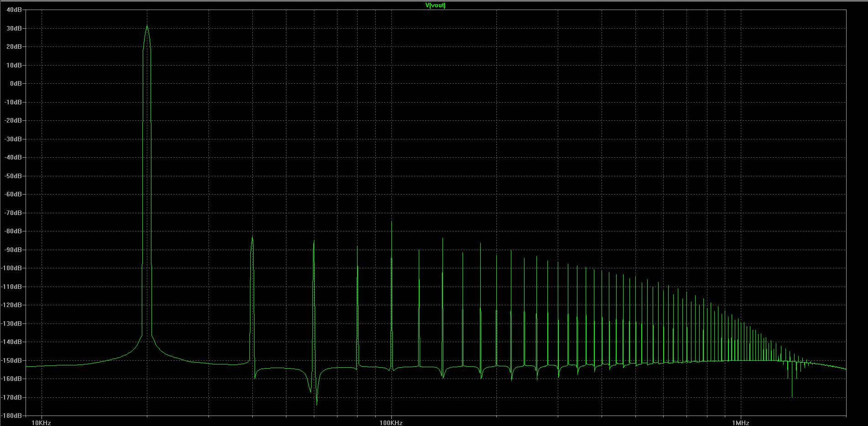Click the -20dB axis label
Viewport: 868px width, 426px height.
coord(14,120)
